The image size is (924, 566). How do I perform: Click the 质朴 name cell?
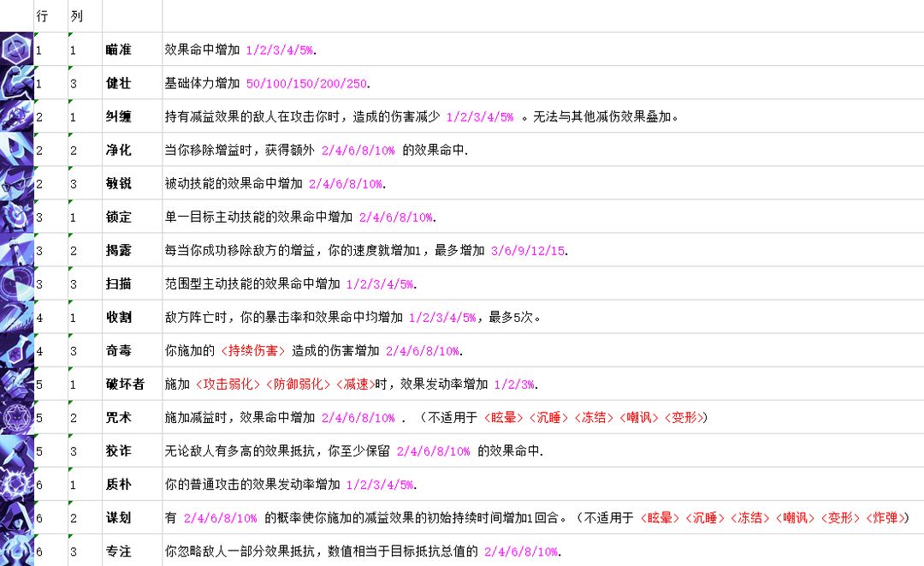[132, 485]
